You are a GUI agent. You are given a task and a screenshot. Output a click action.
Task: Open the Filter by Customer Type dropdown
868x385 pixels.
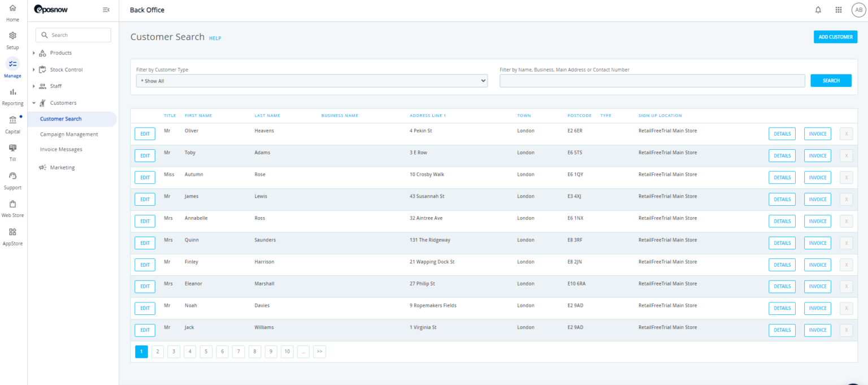pos(311,81)
